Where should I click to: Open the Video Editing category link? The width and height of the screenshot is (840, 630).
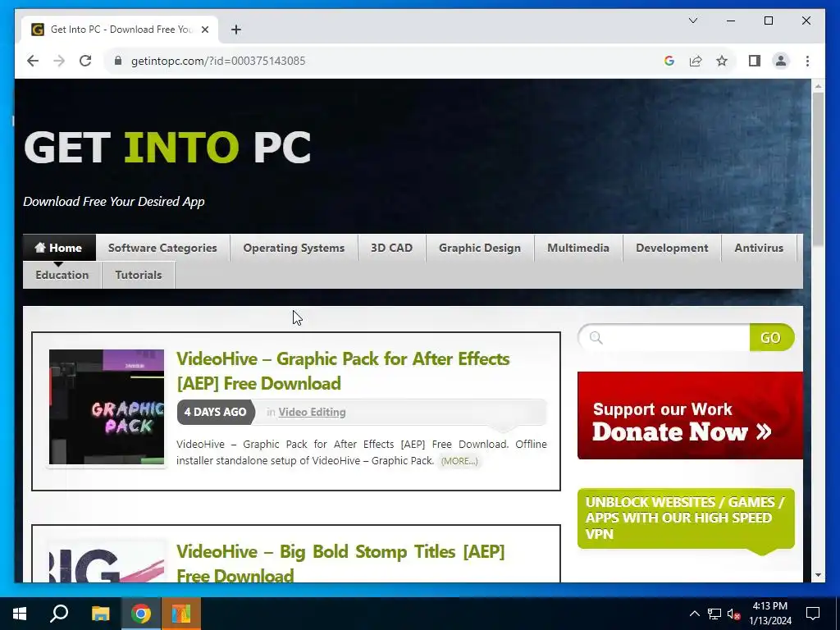click(312, 412)
